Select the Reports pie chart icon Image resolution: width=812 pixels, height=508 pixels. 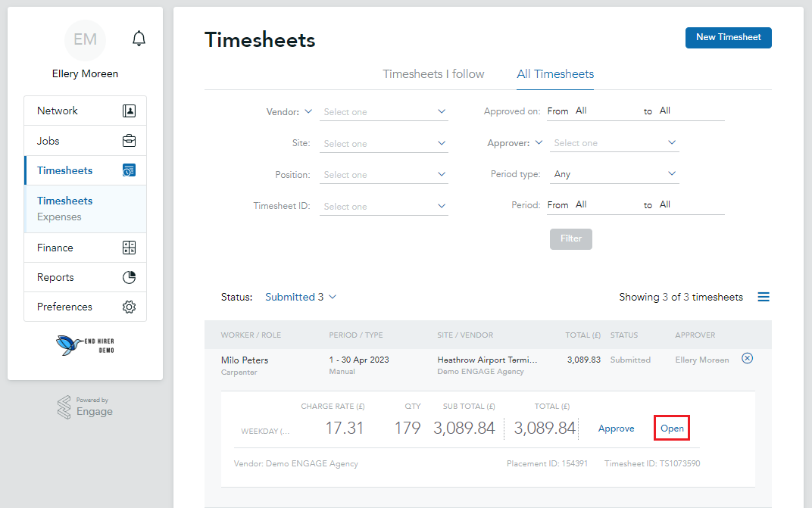pyautogui.click(x=129, y=276)
